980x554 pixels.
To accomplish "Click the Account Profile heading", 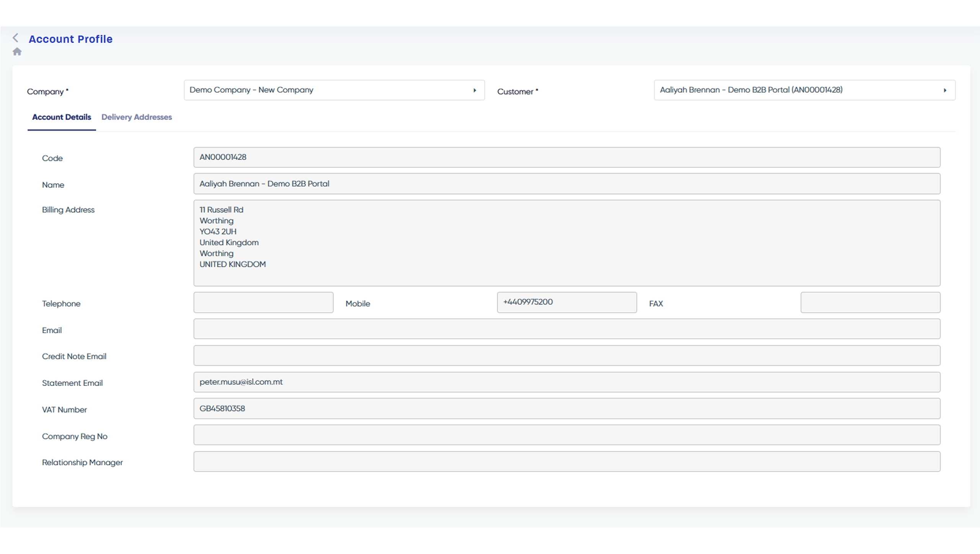I will 70,39.
